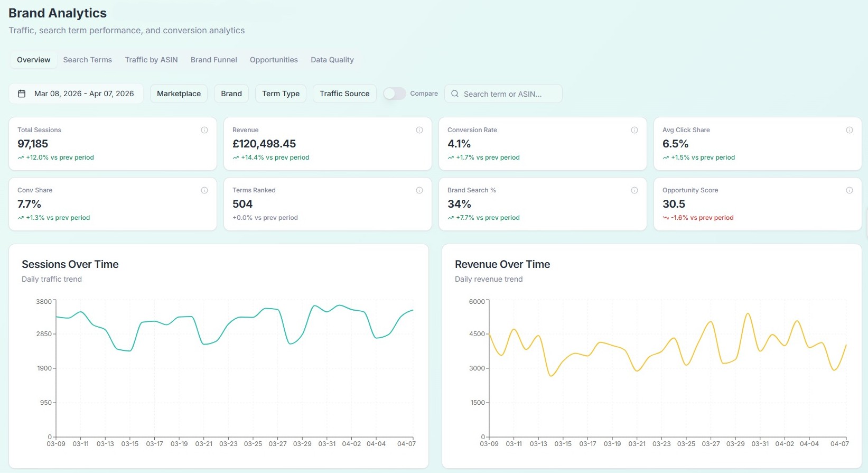868x473 pixels.
Task: Open the Brand filter dropdown
Action: (231, 94)
